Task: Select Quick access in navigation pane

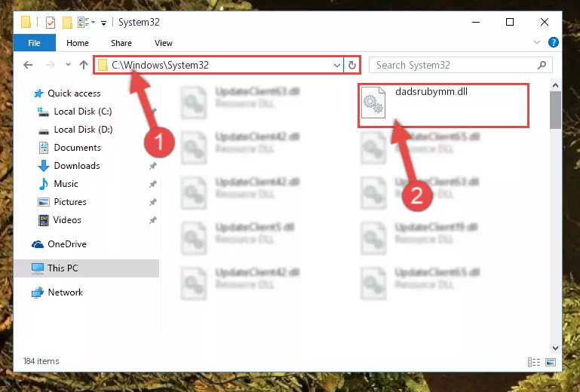Action: coord(74,93)
